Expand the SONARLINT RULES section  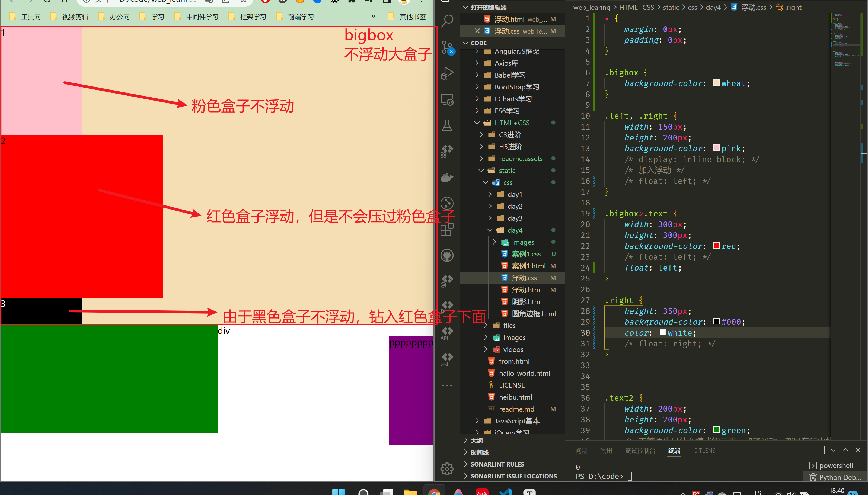point(497,464)
